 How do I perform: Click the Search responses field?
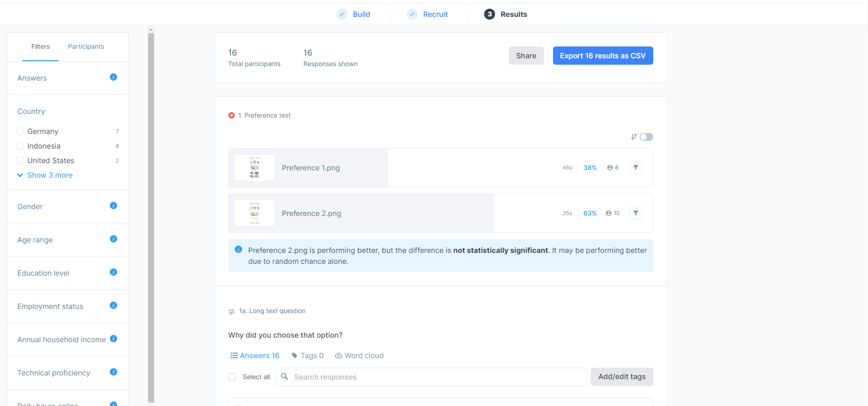(x=431, y=377)
